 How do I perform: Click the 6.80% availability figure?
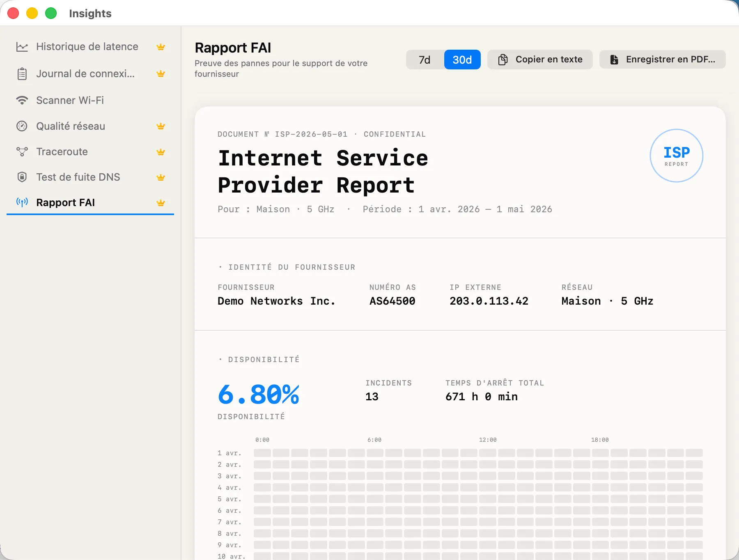pos(259,395)
